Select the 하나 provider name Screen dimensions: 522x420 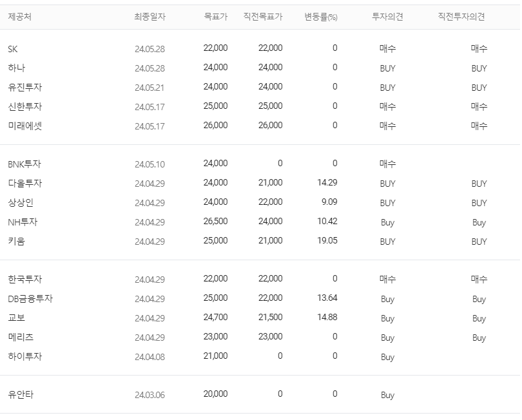pos(17,68)
